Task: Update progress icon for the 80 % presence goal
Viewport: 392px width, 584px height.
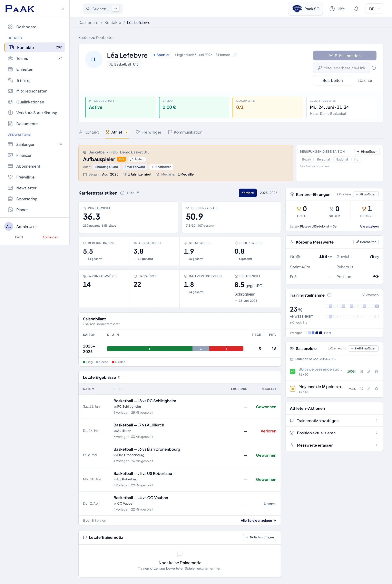Action: click(361, 372)
